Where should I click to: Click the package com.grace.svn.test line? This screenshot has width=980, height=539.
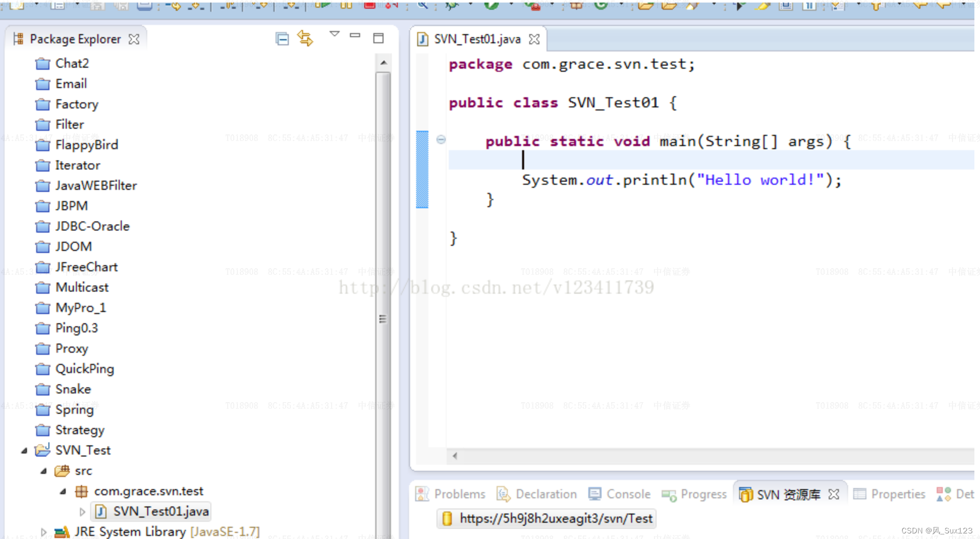(x=571, y=64)
